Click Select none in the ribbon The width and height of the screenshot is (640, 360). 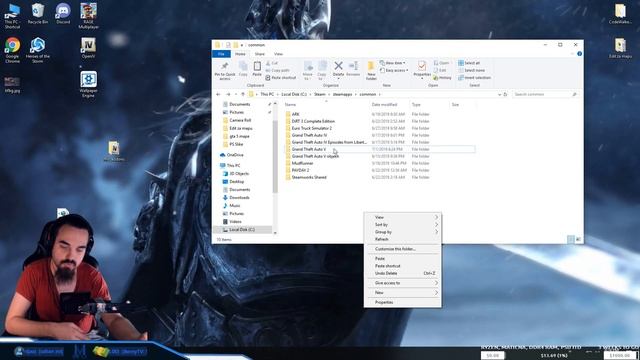pyautogui.click(x=471, y=70)
